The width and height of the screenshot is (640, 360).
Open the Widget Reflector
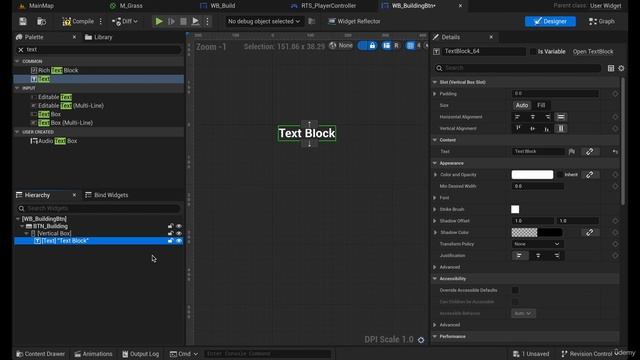(x=354, y=21)
